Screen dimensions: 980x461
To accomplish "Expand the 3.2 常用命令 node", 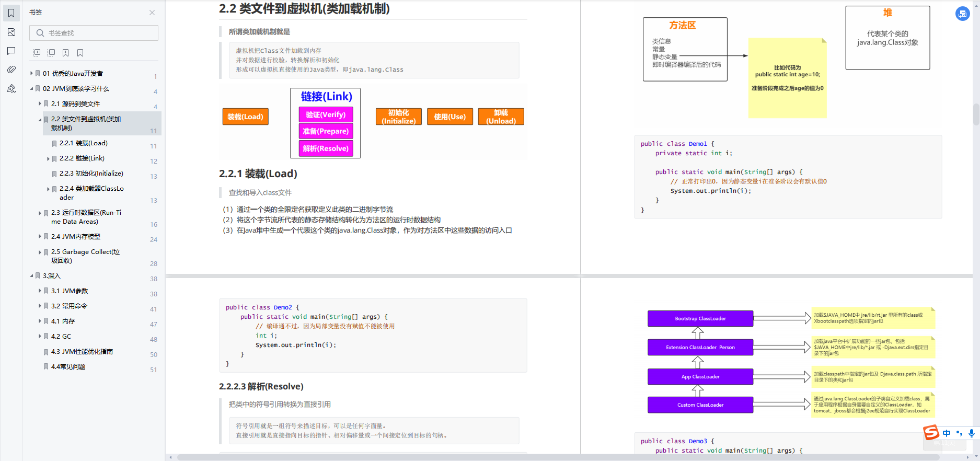I will 40,306.
